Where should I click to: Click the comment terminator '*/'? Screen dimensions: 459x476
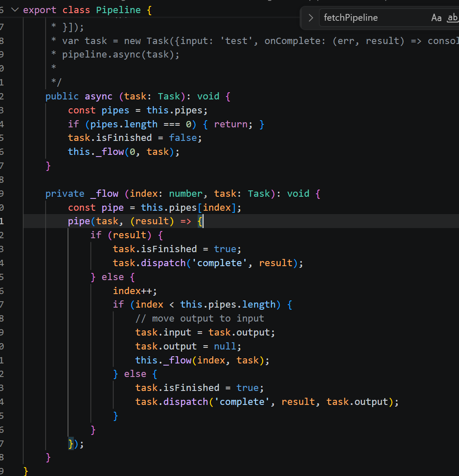click(x=56, y=82)
